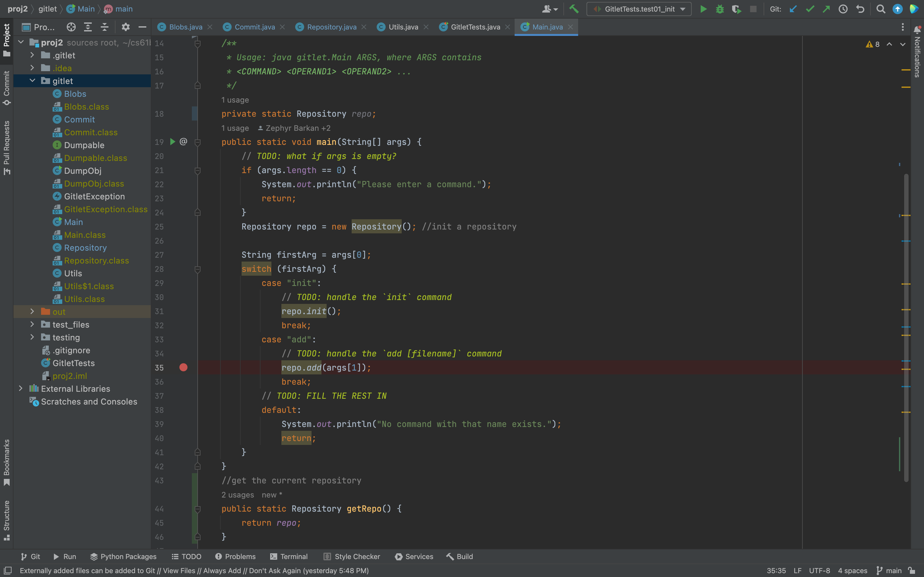Image resolution: width=924 pixels, height=577 pixels.
Task: Click the main branch status widget
Action: (889, 571)
